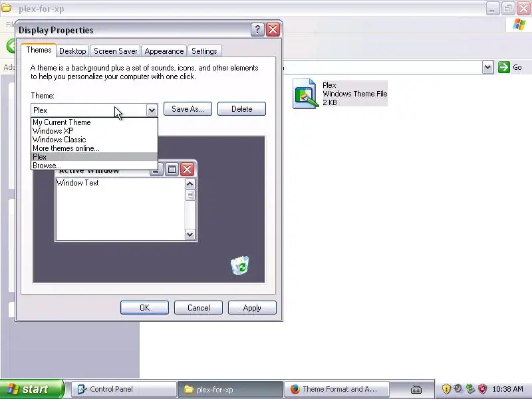Open the Appearance tab
Viewport: 532px width, 399px height.
tap(164, 51)
